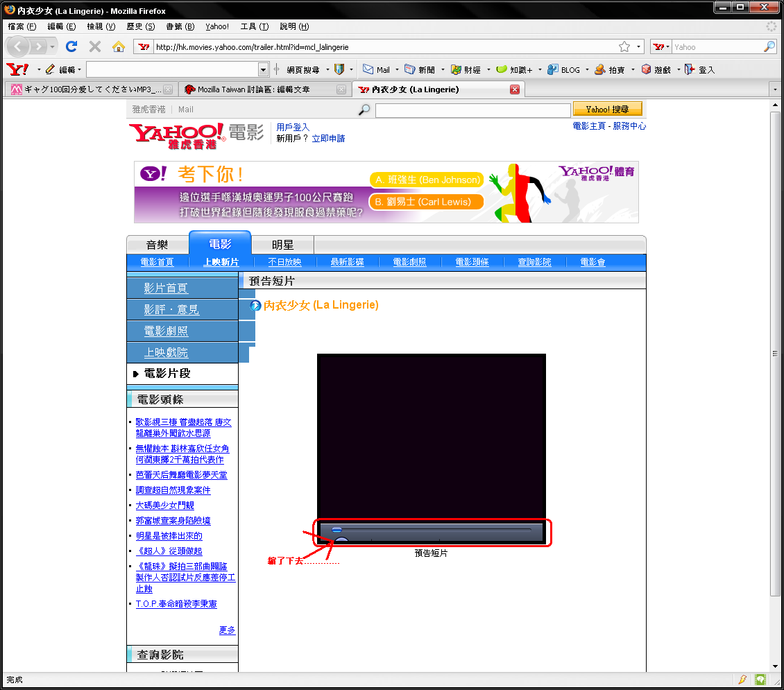Click the trailer video progress slider
784x690 pixels.
pyautogui.click(x=430, y=530)
